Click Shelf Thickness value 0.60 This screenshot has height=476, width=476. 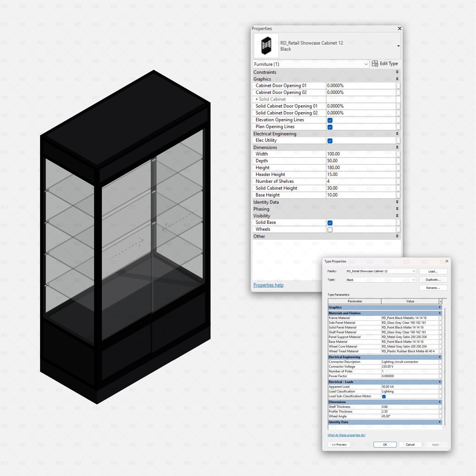[x=410, y=407]
